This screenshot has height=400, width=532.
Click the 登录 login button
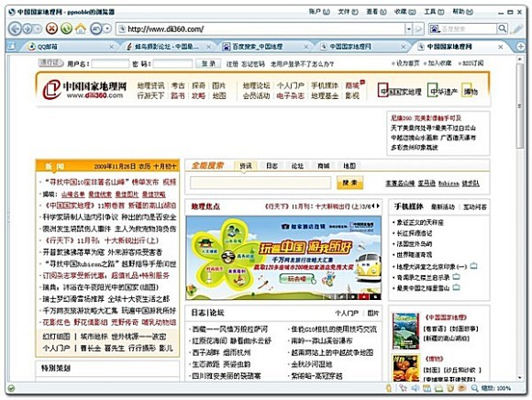(208, 63)
